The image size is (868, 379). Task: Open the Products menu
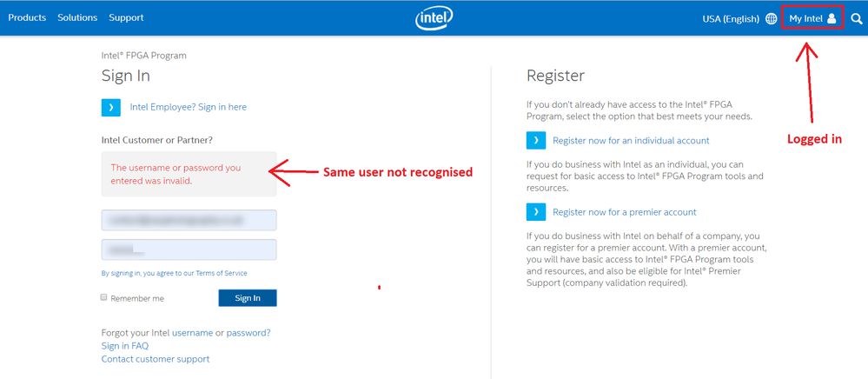[x=27, y=17]
